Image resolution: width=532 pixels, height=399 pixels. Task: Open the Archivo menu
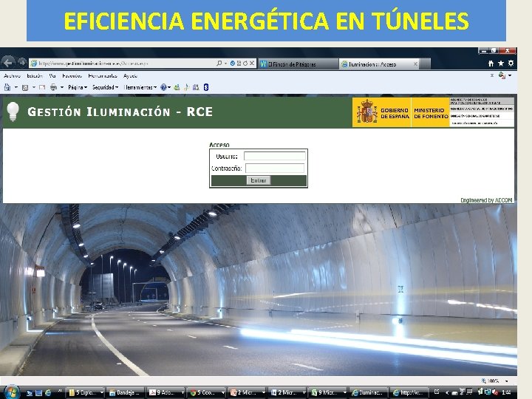13,75
